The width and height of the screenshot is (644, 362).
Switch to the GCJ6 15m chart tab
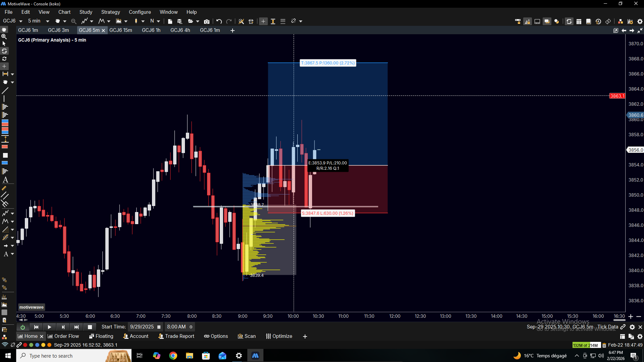pyautogui.click(x=121, y=30)
